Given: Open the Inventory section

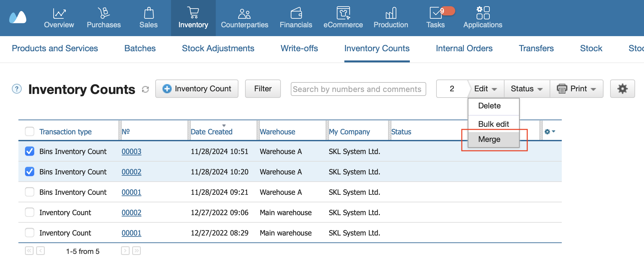Looking at the screenshot, I should (193, 18).
